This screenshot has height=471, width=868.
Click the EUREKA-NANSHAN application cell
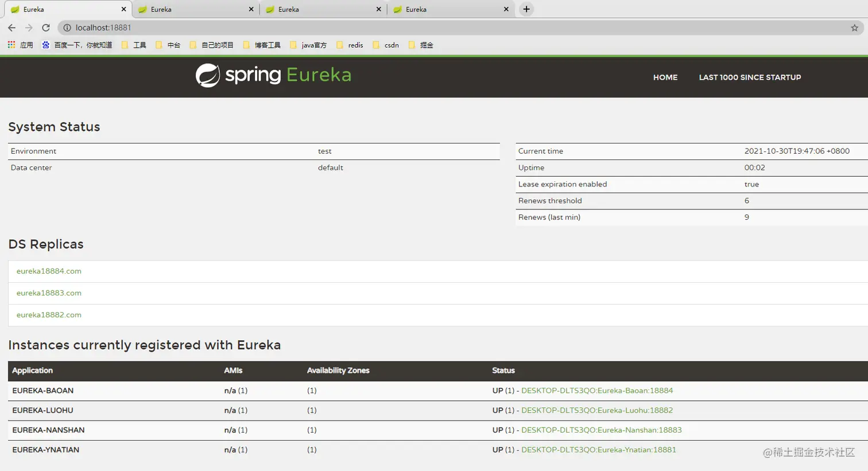(x=48, y=430)
